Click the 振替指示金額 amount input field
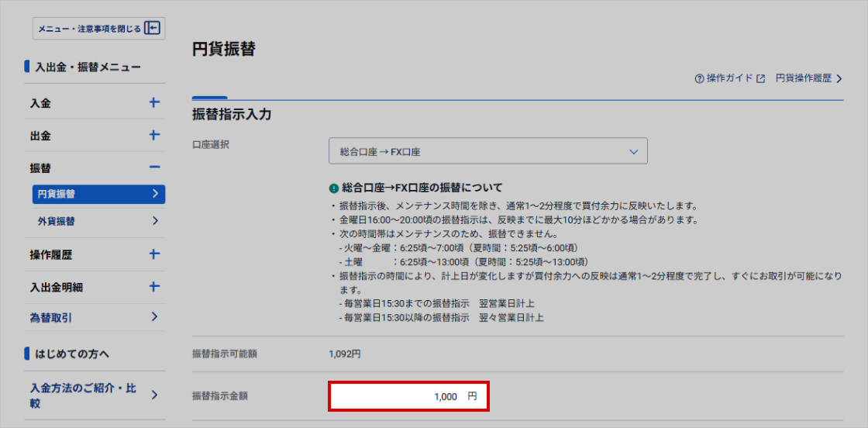 (x=408, y=396)
